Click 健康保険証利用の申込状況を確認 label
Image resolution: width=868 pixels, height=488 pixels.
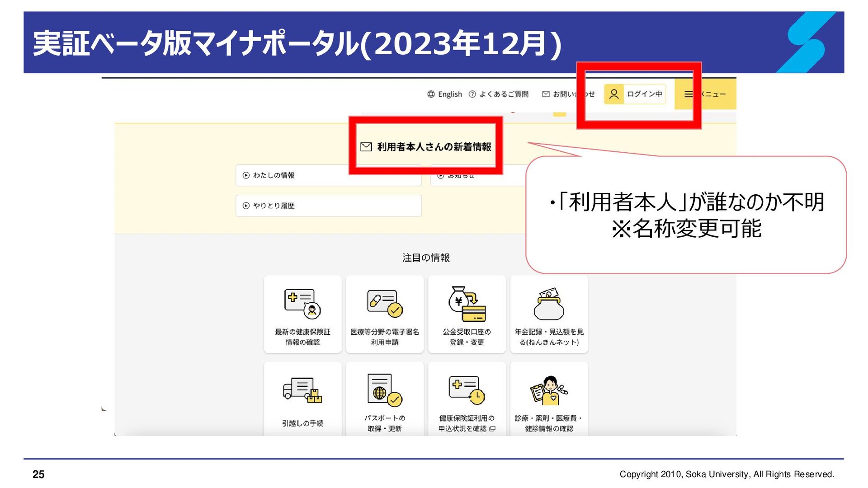tap(467, 423)
